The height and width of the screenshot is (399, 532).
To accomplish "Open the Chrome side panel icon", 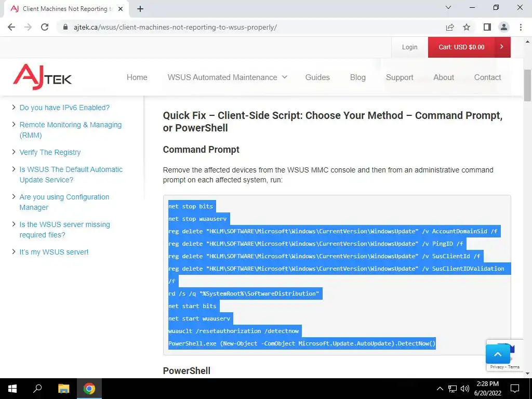I will point(487,27).
